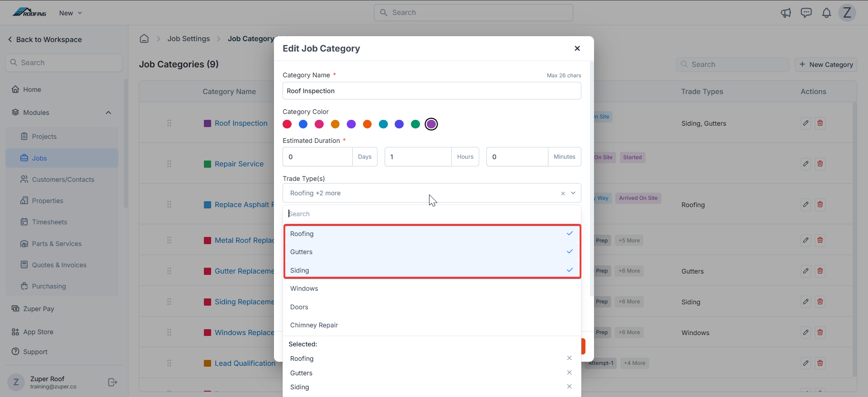Click the Days duration input field
Screen dimensions: 868x397
click(x=317, y=157)
